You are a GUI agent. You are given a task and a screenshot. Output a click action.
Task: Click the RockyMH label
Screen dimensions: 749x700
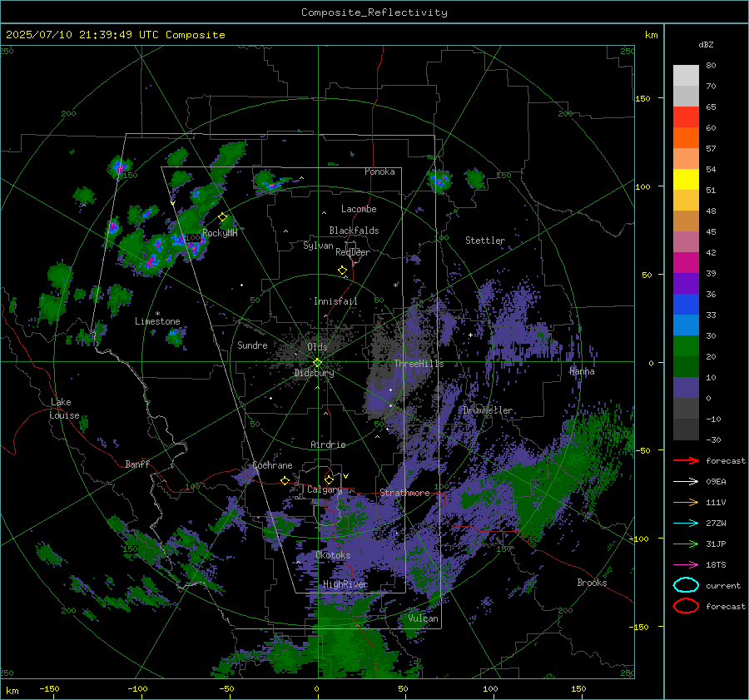click(x=220, y=233)
